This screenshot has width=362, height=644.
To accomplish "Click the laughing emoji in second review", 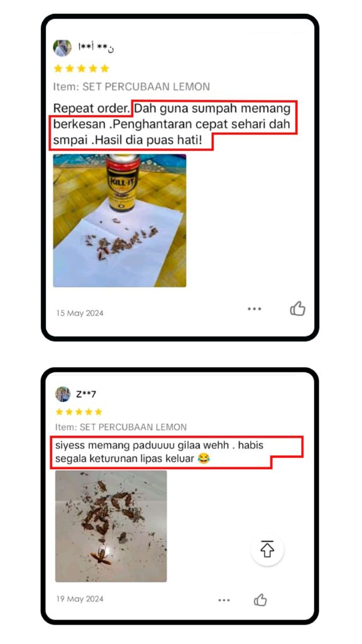I will pos(203,458).
